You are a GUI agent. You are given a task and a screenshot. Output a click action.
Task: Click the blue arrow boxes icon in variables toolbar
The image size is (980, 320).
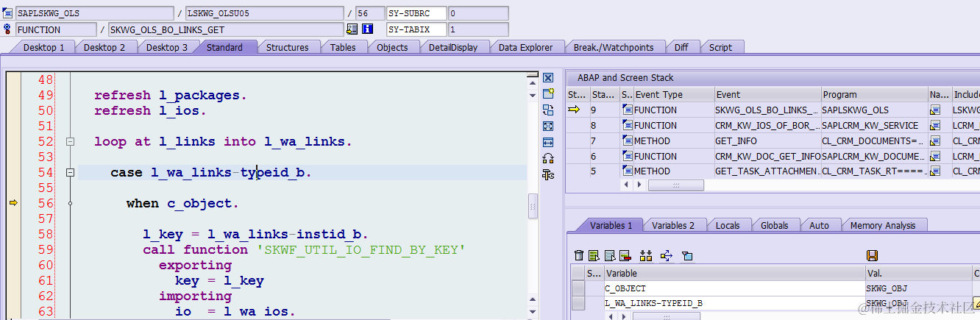point(667,255)
